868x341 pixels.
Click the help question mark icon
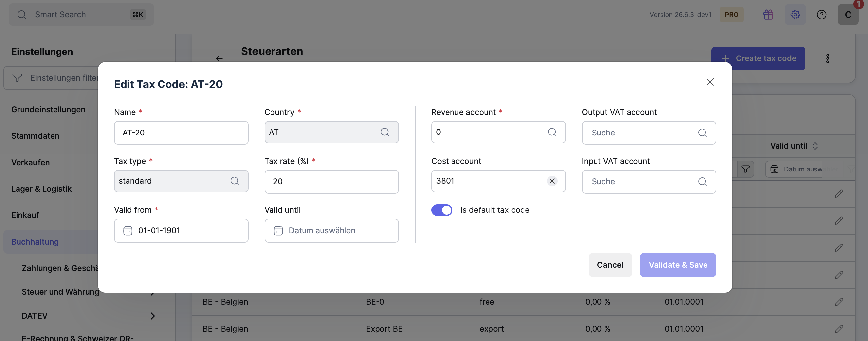(x=821, y=15)
